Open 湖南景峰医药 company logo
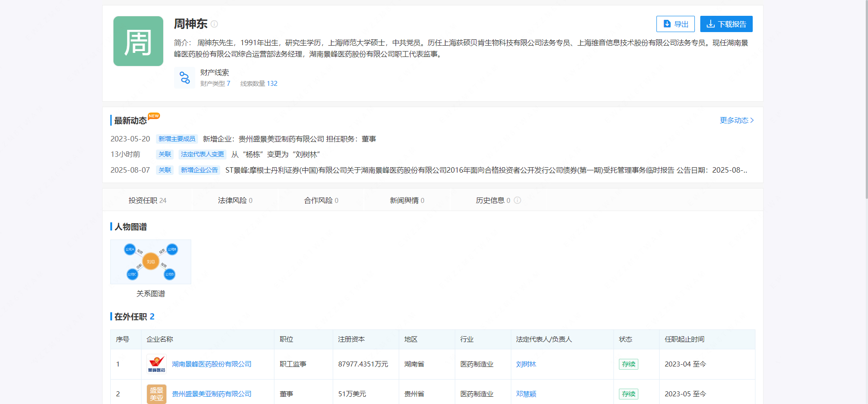 (x=156, y=364)
